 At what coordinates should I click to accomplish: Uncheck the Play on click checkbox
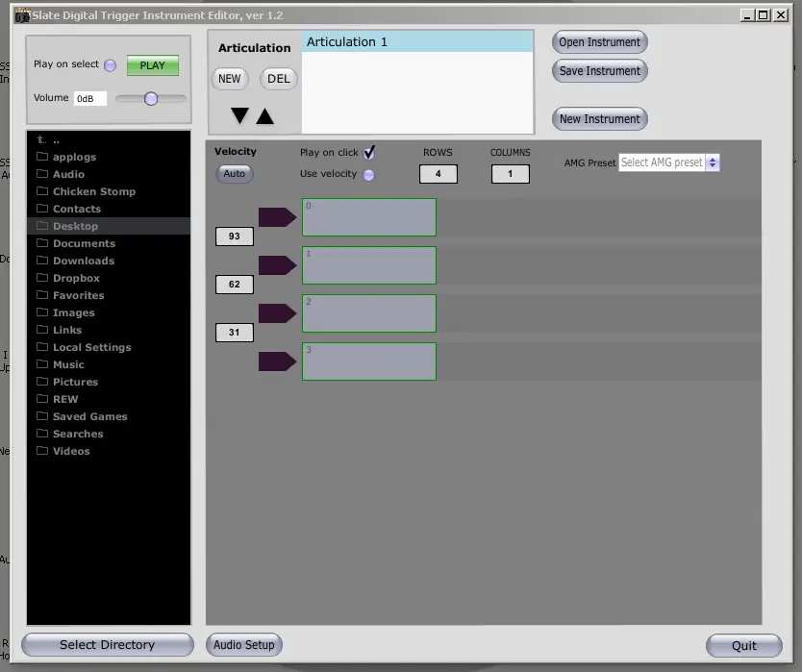click(x=368, y=153)
